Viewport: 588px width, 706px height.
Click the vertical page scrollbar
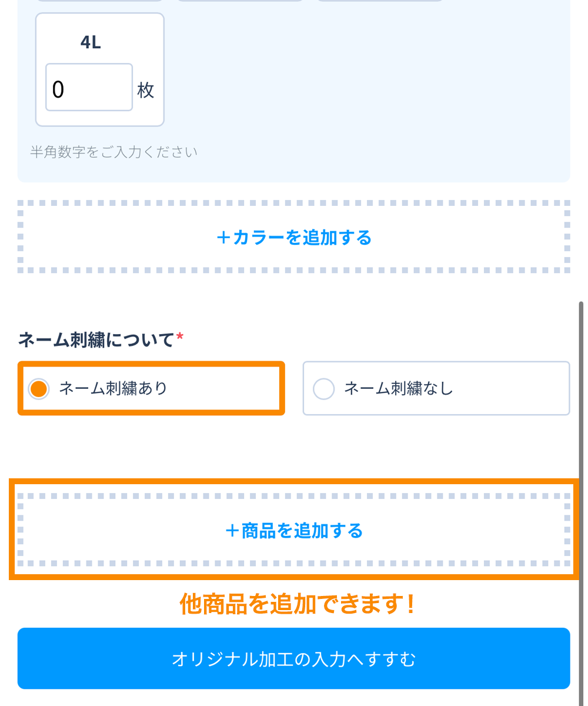tap(581, 471)
